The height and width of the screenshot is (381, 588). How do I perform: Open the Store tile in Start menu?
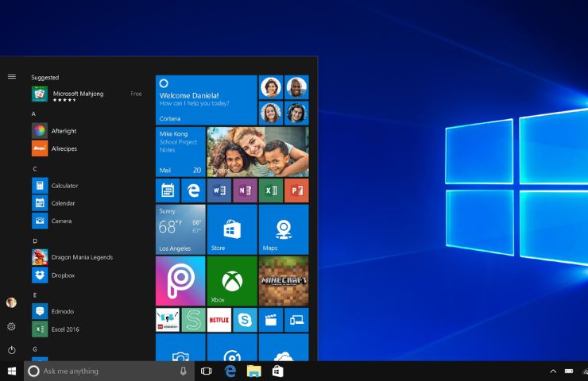[232, 229]
